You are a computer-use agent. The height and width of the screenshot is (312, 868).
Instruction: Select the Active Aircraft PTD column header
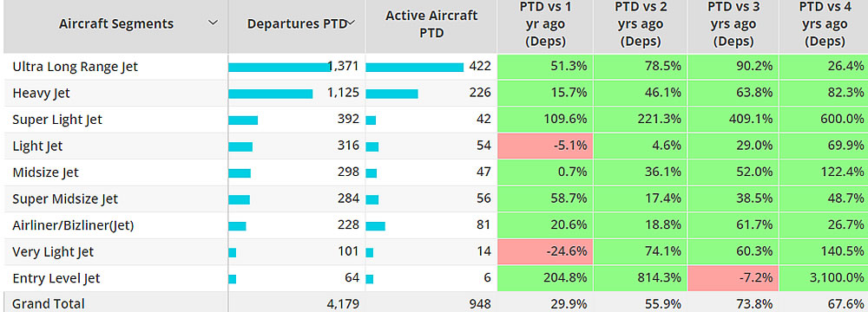click(431, 23)
